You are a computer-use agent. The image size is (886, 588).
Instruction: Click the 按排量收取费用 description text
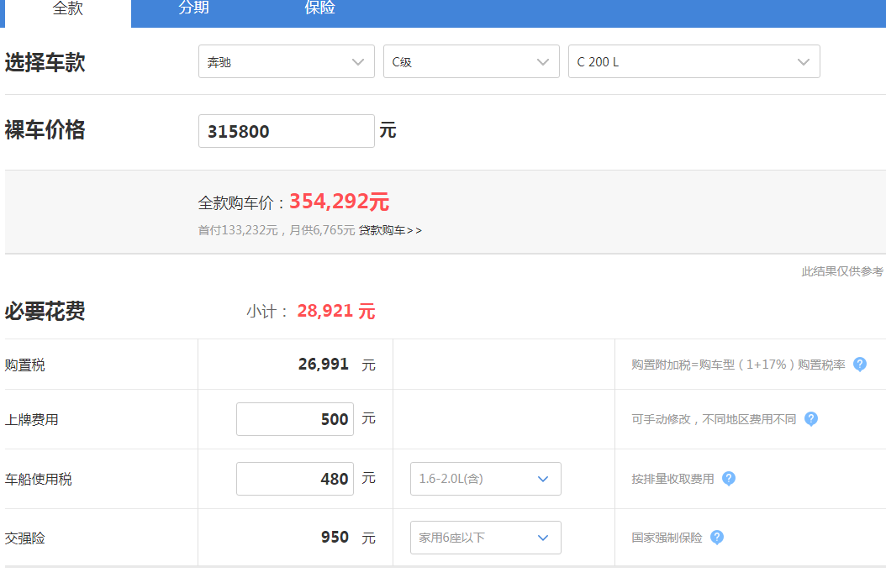[673, 479]
